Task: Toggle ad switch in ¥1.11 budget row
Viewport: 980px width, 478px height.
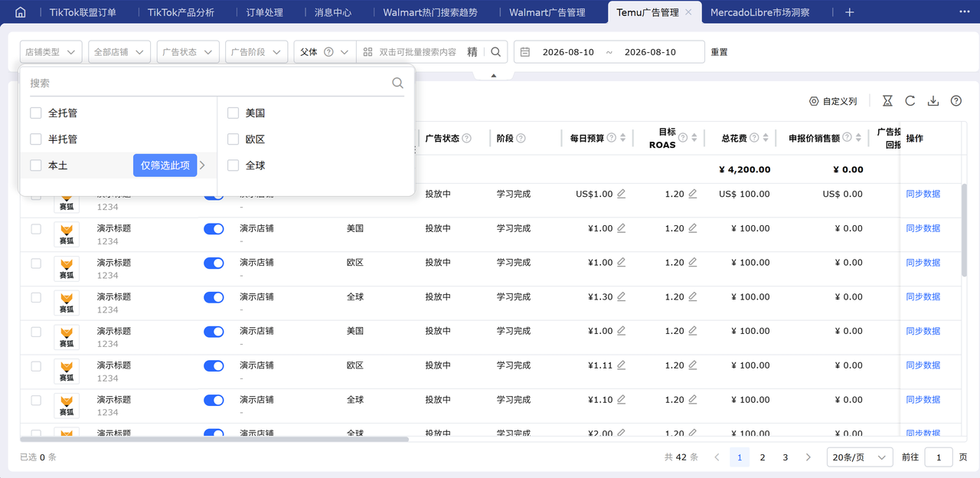Action: click(x=214, y=366)
